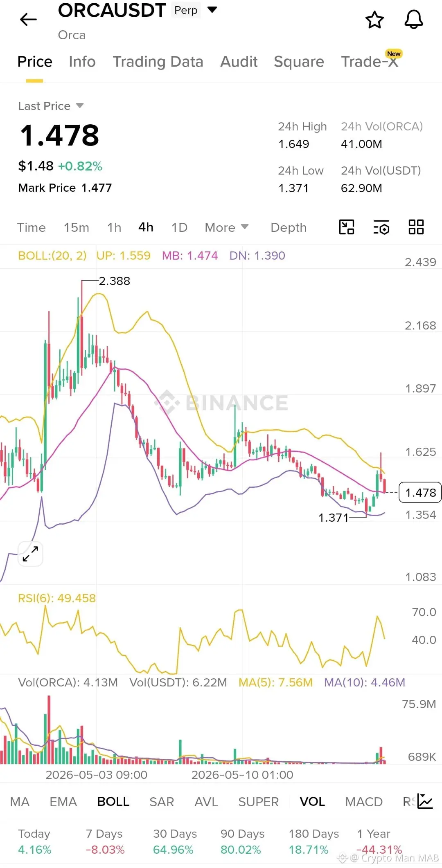This screenshot has height=868, width=442.
Task: Open the Trading Data tab
Action: (158, 62)
